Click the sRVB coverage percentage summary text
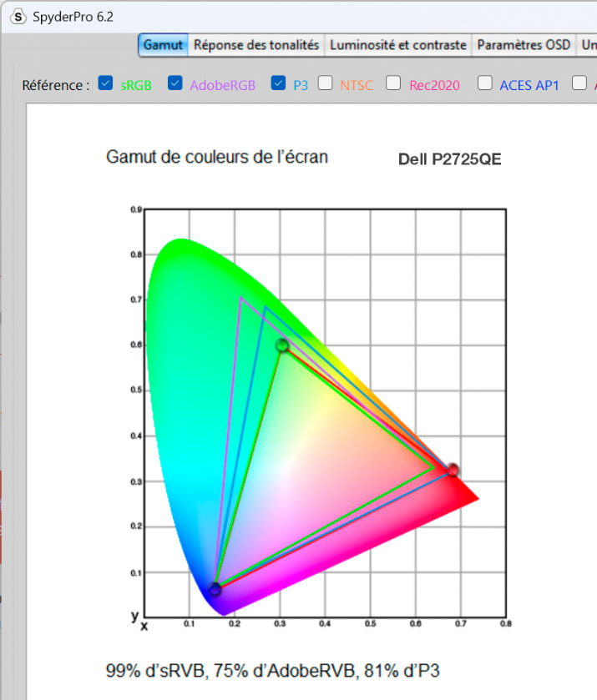Image resolution: width=597 pixels, height=700 pixels. pyautogui.click(x=272, y=670)
